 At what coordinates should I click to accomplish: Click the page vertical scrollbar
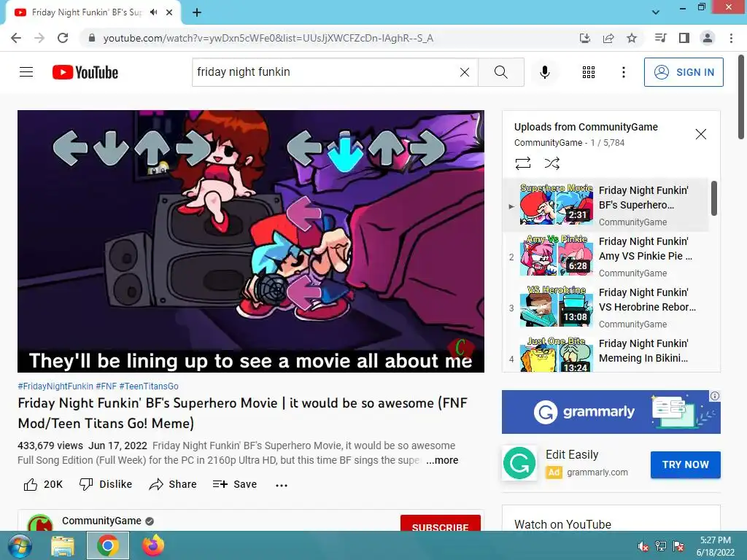click(x=742, y=96)
